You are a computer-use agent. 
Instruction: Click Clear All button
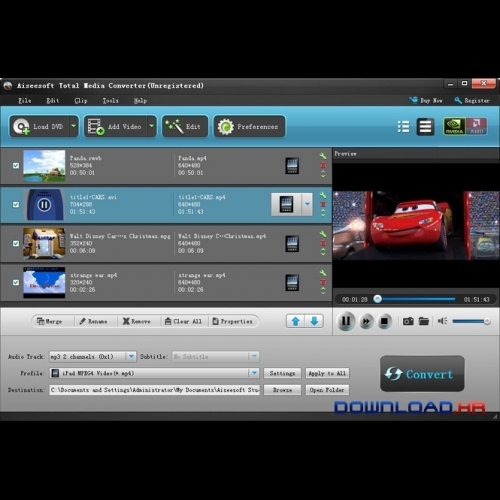(x=183, y=321)
